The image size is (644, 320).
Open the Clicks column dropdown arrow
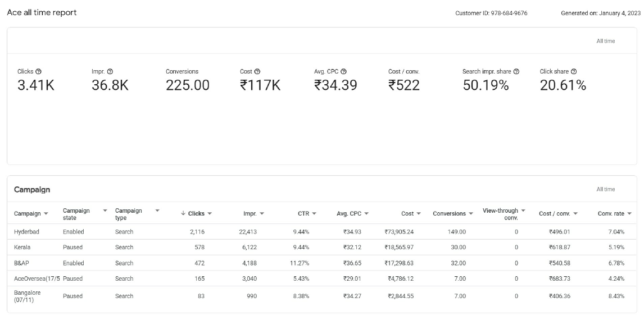(210, 214)
